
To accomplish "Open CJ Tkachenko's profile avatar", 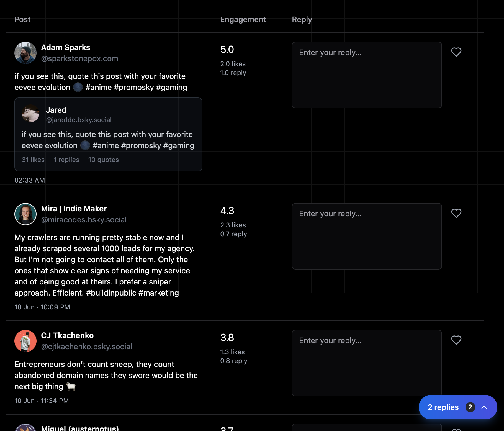I will pyautogui.click(x=25, y=341).
